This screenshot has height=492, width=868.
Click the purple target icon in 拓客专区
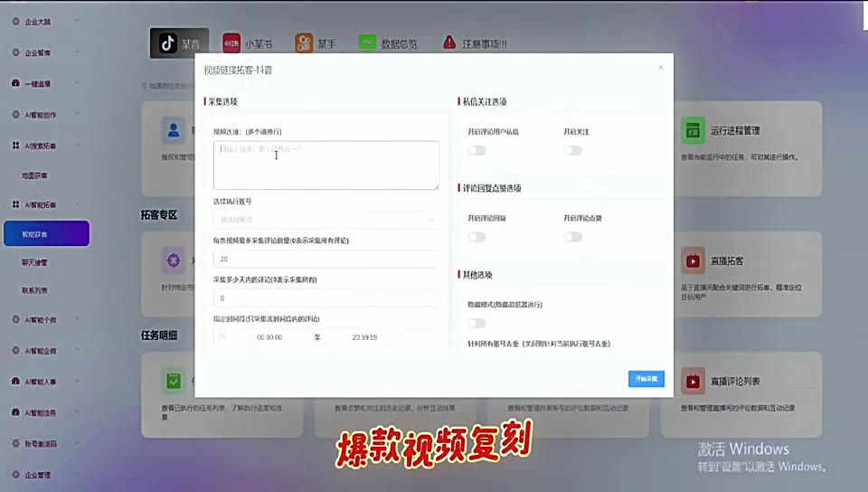tap(174, 260)
